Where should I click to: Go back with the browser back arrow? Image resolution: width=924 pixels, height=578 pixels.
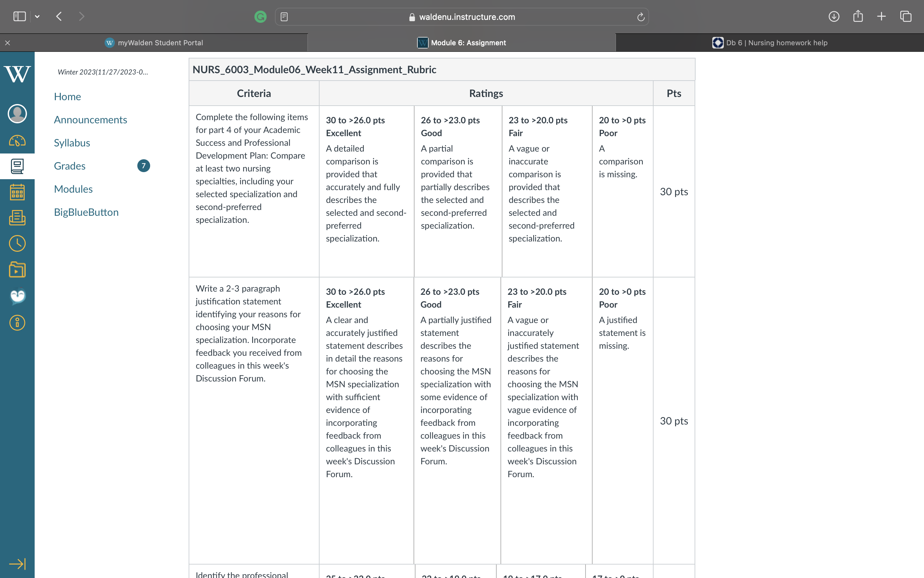click(x=59, y=16)
